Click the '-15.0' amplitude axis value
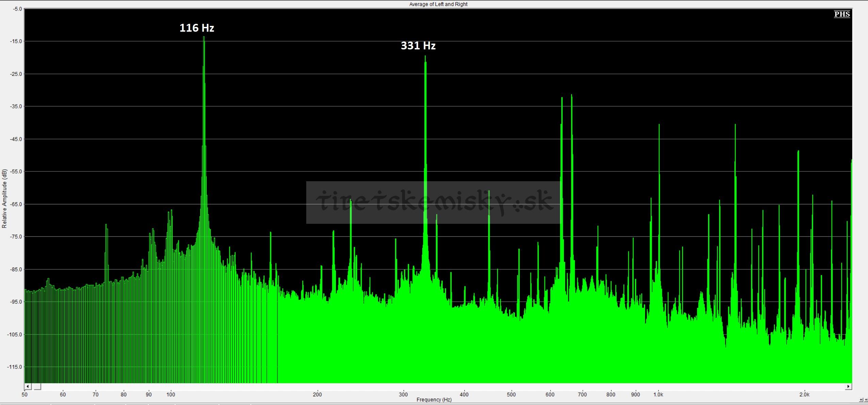Screen dimensions: 868x405 click(x=16, y=41)
